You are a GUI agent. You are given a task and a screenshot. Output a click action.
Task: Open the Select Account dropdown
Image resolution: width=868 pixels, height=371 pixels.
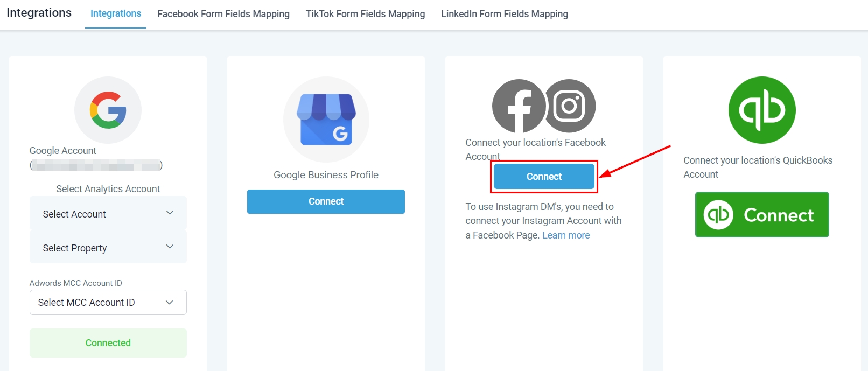tap(108, 214)
